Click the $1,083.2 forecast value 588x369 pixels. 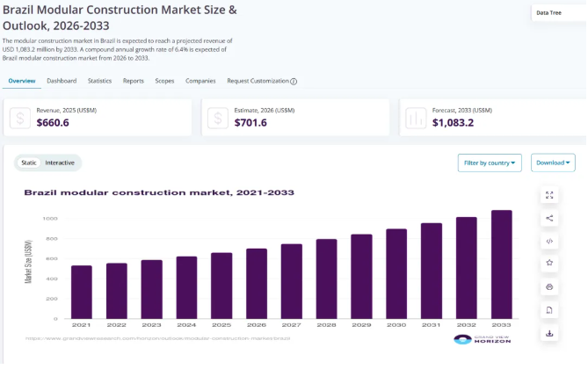(x=453, y=123)
